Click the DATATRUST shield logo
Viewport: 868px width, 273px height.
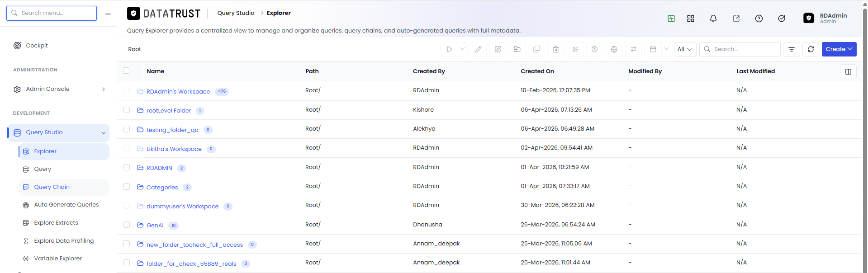click(x=133, y=14)
